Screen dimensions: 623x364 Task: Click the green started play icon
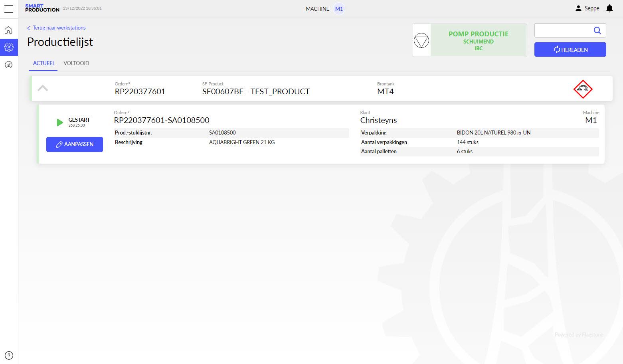pyautogui.click(x=60, y=123)
